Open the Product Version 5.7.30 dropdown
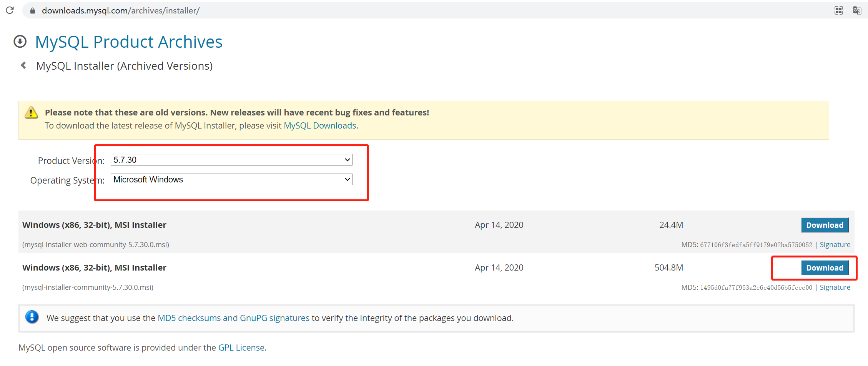The height and width of the screenshot is (366, 868). [232, 160]
